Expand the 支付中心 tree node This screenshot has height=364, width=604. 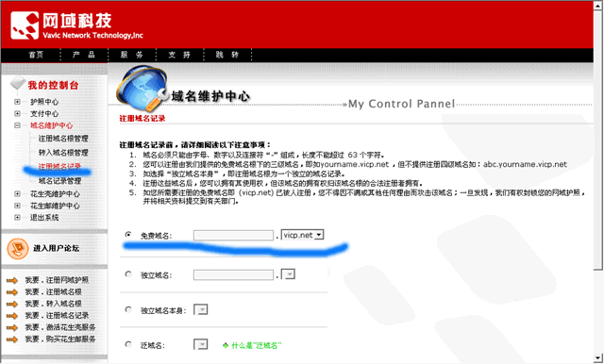pyautogui.click(x=17, y=113)
